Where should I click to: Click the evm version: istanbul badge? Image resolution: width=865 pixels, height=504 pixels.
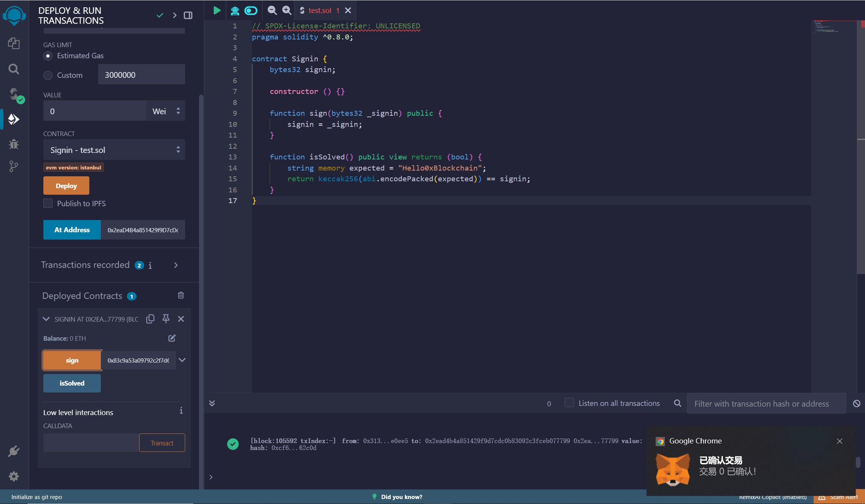click(x=74, y=167)
